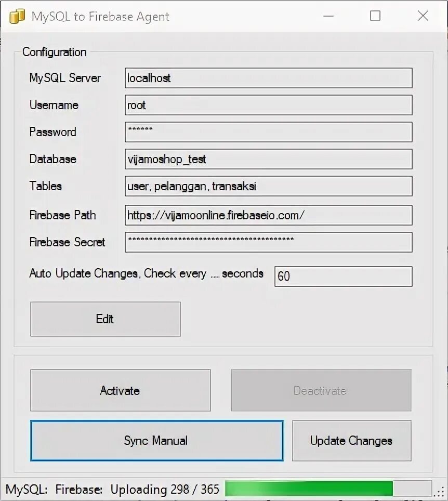Click the Username label
The width and height of the screenshot is (448, 501).
(54, 105)
